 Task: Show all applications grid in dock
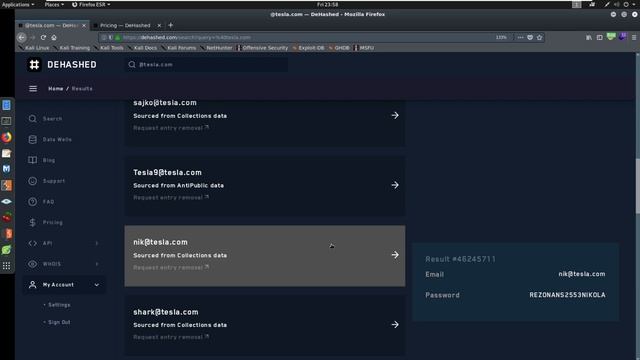click(x=7, y=266)
